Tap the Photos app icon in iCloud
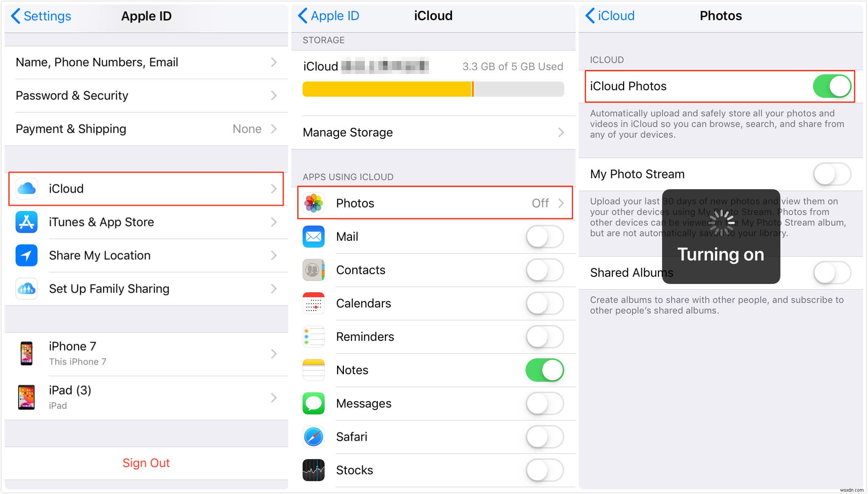Image resolution: width=868 pixels, height=494 pixels. pyautogui.click(x=315, y=203)
